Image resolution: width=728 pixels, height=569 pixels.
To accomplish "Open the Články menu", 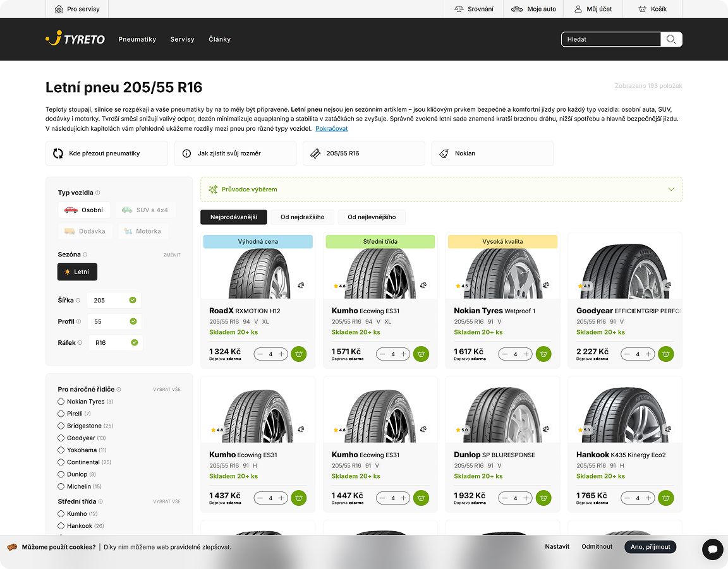I will [x=220, y=39].
